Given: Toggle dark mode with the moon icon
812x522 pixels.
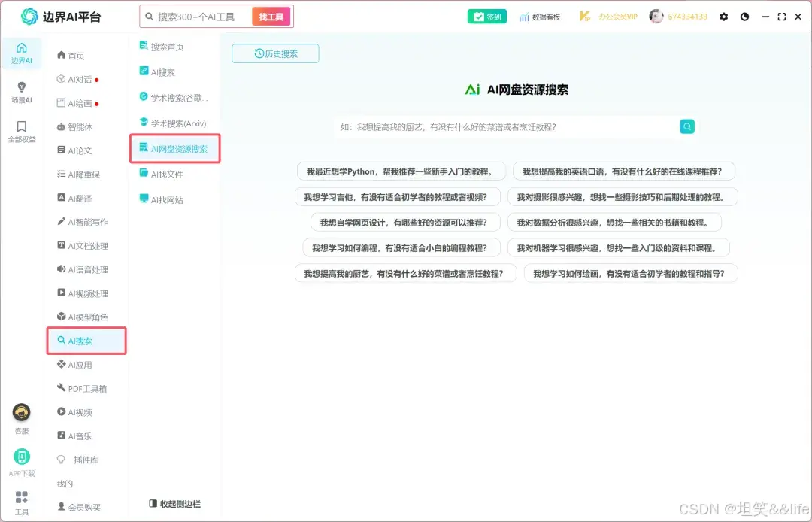Looking at the screenshot, I should coord(744,16).
